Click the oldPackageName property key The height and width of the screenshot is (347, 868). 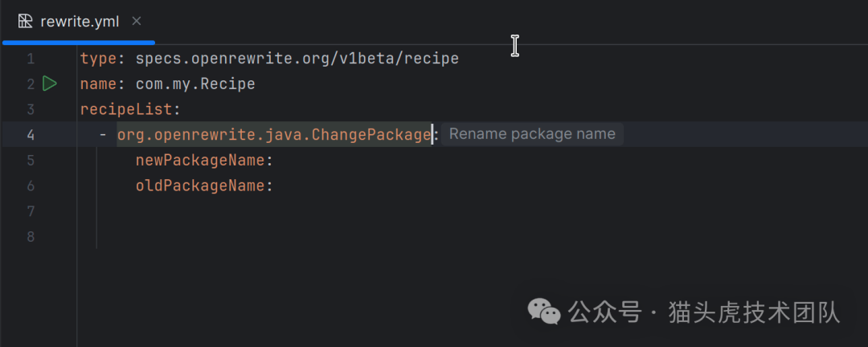[x=200, y=186]
